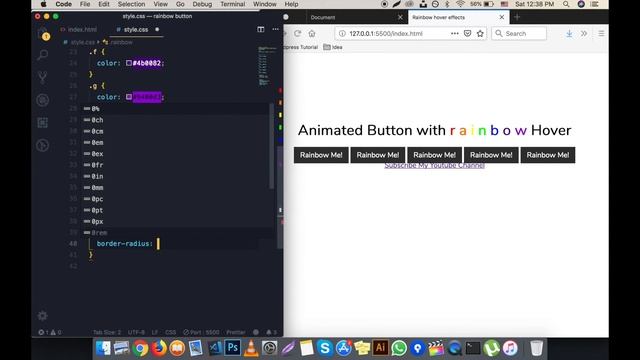
Task: Bookmark this page with the star icon
Action: tap(480, 33)
